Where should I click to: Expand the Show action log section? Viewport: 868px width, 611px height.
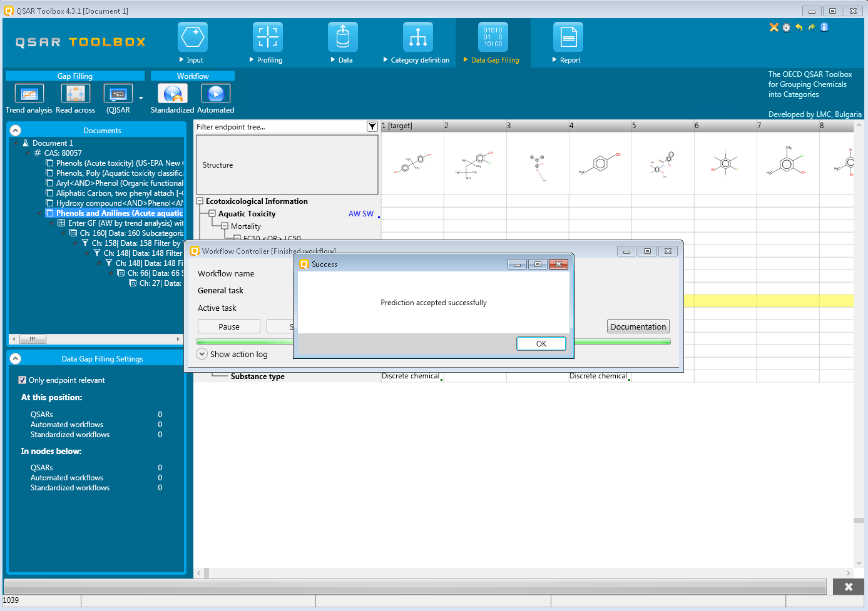pyautogui.click(x=202, y=354)
